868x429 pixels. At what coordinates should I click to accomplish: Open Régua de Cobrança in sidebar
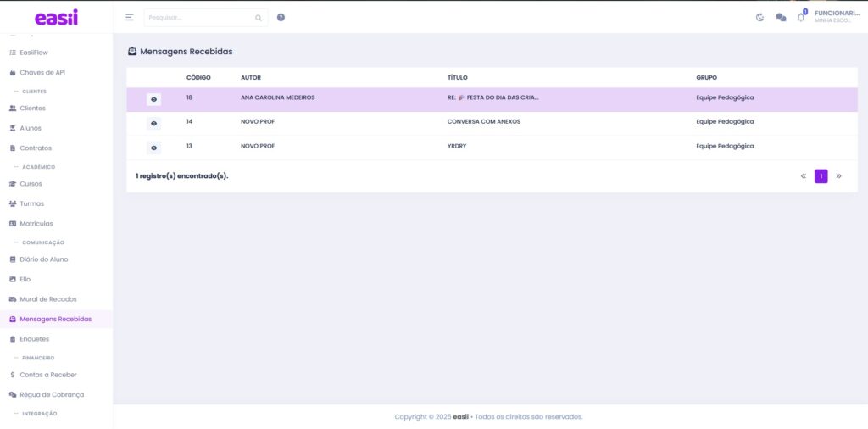[x=52, y=394]
